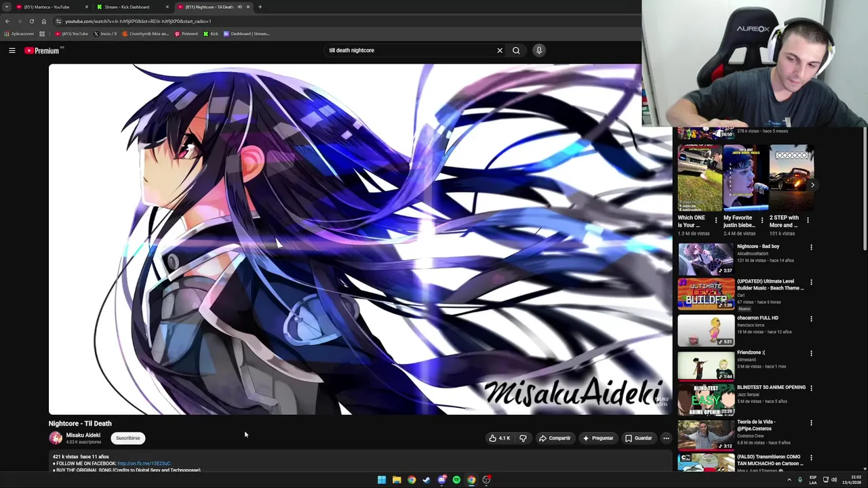The image size is (868, 488).
Task: Launch File Explorer from the taskbar
Action: click(397, 480)
